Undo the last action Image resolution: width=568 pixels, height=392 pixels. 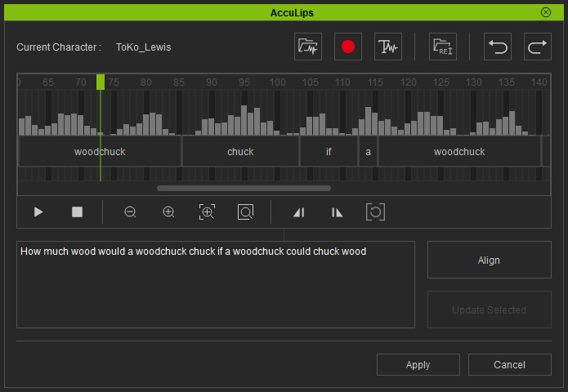[x=498, y=47]
